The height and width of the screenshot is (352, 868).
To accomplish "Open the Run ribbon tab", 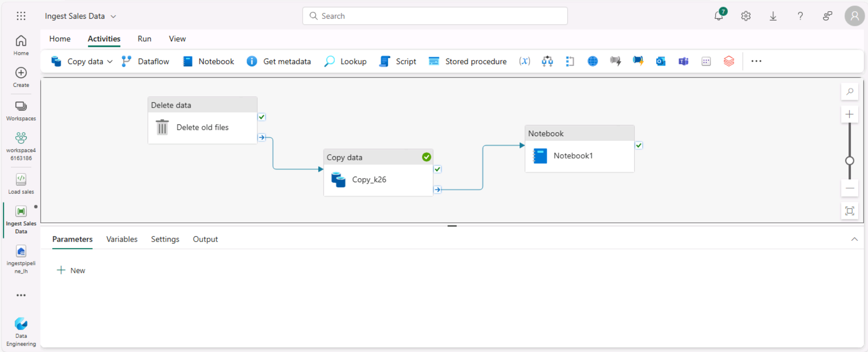I will 145,39.
